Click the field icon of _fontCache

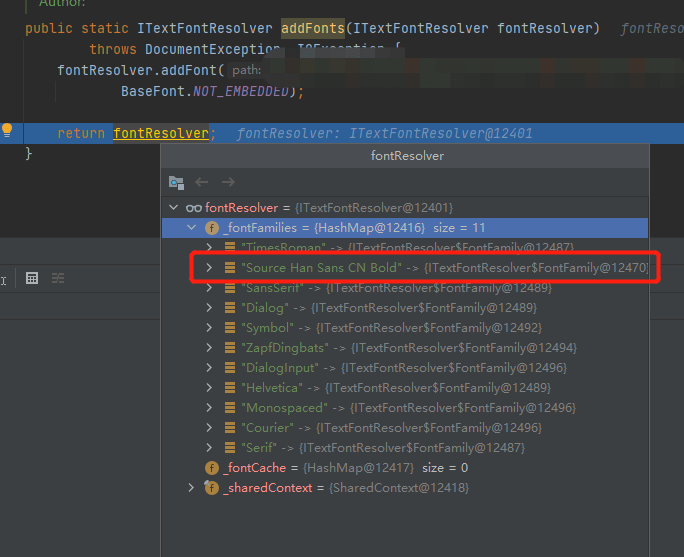click(212, 468)
